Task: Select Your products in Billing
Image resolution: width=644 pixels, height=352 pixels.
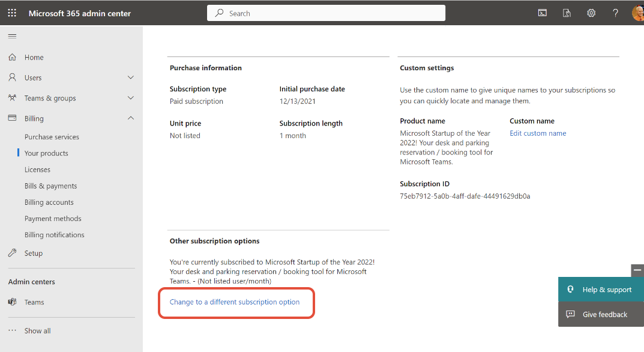Action: click(46, 153)
